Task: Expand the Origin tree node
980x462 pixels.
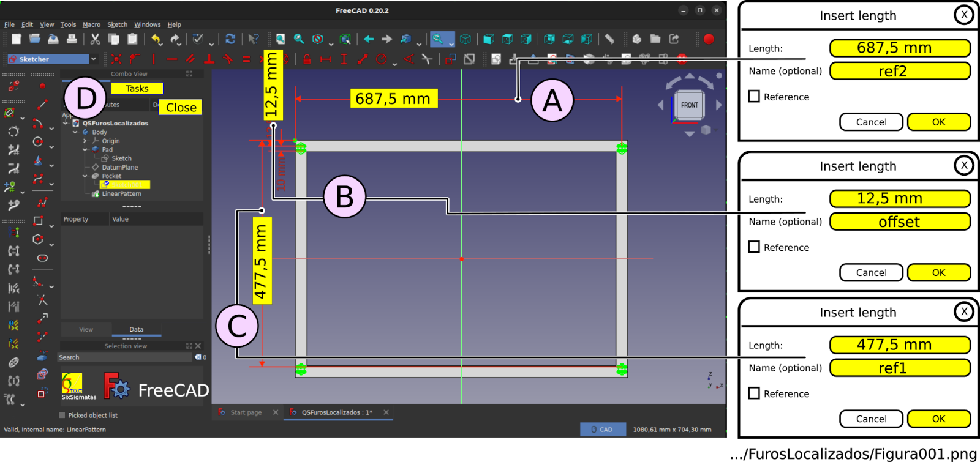Action: point(85,141)
